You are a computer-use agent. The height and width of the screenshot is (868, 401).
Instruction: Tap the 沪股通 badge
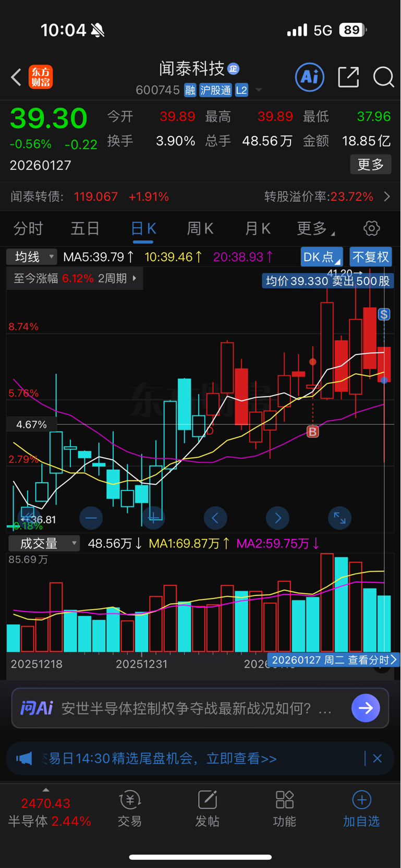point(215,90)
